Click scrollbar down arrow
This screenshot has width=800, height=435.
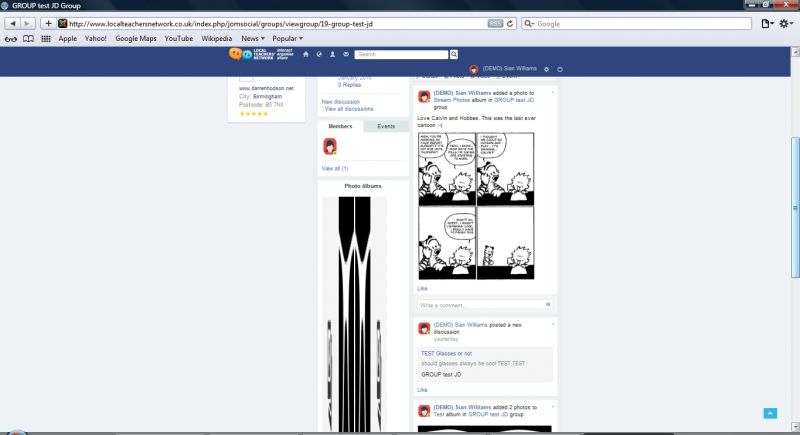click(795, 427)
